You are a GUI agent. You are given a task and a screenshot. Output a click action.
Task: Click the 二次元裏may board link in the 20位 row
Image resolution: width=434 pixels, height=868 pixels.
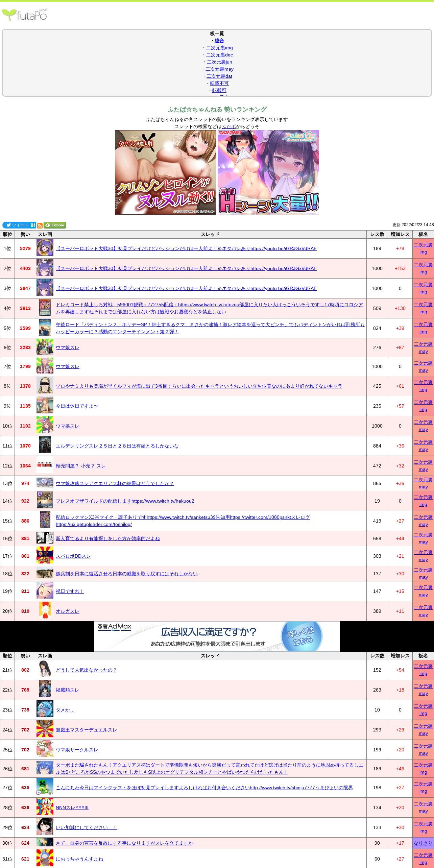pos(423,611)
